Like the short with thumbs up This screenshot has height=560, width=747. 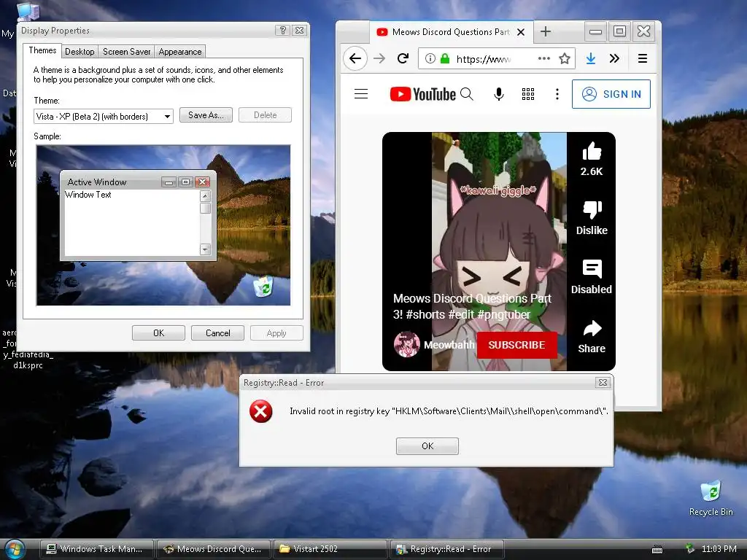pyautogui.click(x=592, y=152)
